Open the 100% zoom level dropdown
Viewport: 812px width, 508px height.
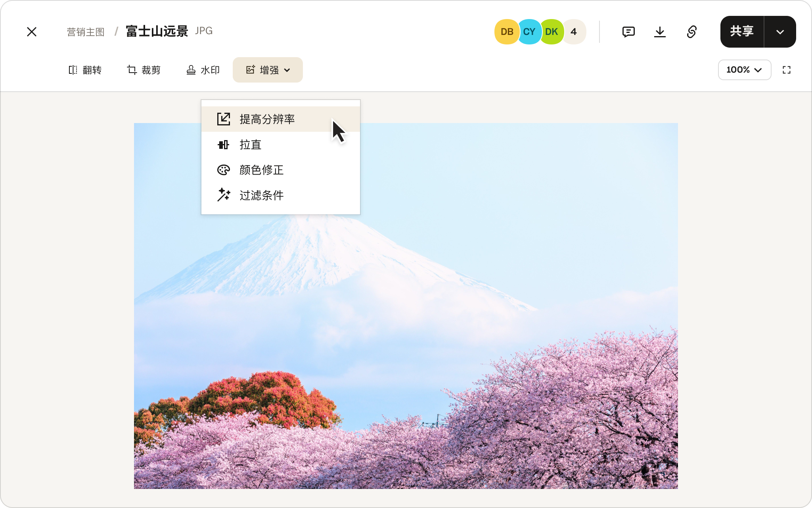(744, 70)
